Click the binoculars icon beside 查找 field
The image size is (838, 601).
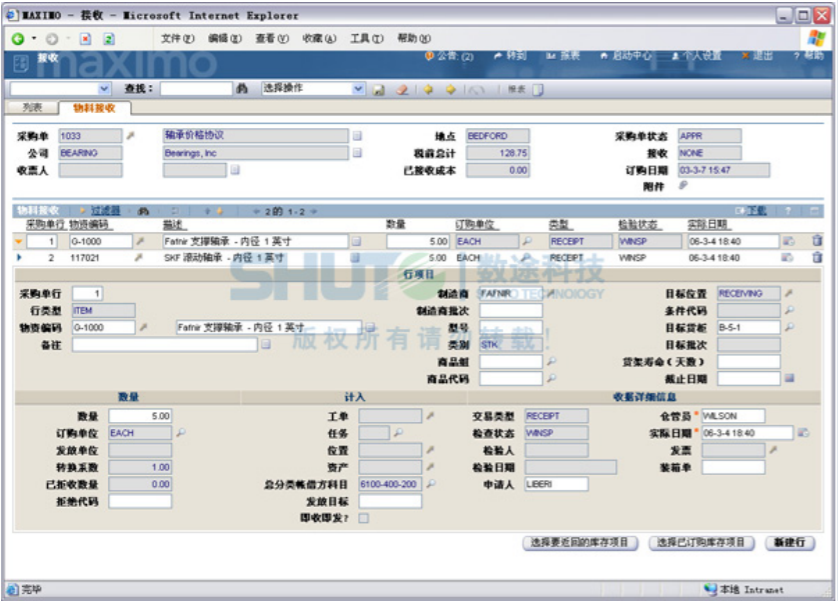click(x=242, y=89)
